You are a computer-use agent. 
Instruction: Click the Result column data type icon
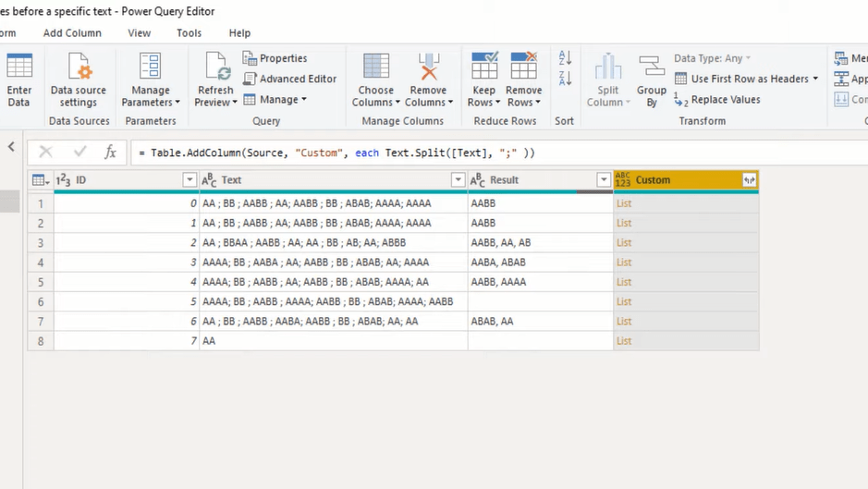477,180
